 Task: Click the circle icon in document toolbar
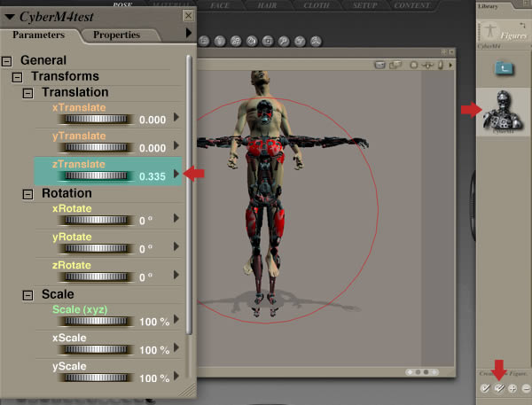(413, 65)
